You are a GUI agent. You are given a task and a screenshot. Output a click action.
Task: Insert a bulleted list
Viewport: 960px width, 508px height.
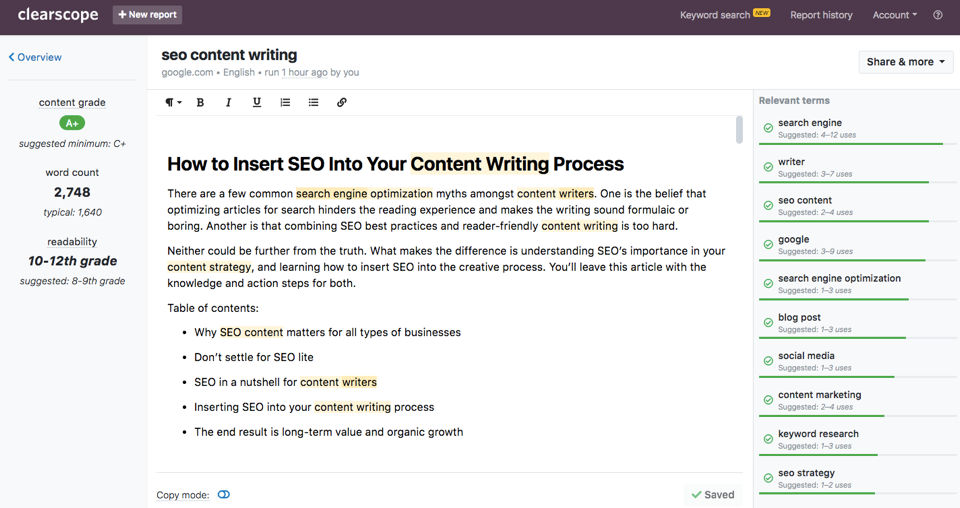[x=313, y=102]
